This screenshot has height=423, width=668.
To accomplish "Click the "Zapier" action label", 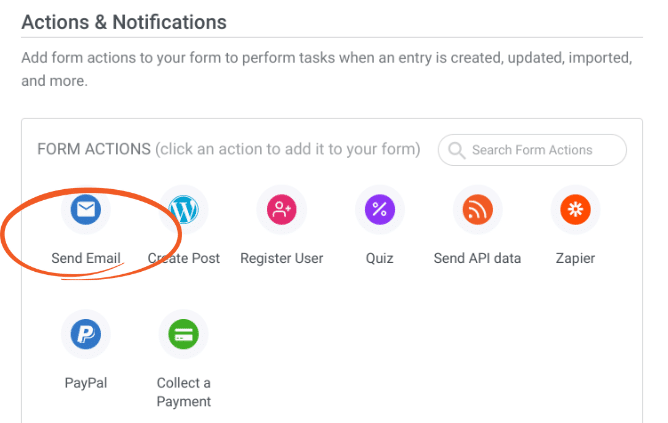I will [575, 258].
